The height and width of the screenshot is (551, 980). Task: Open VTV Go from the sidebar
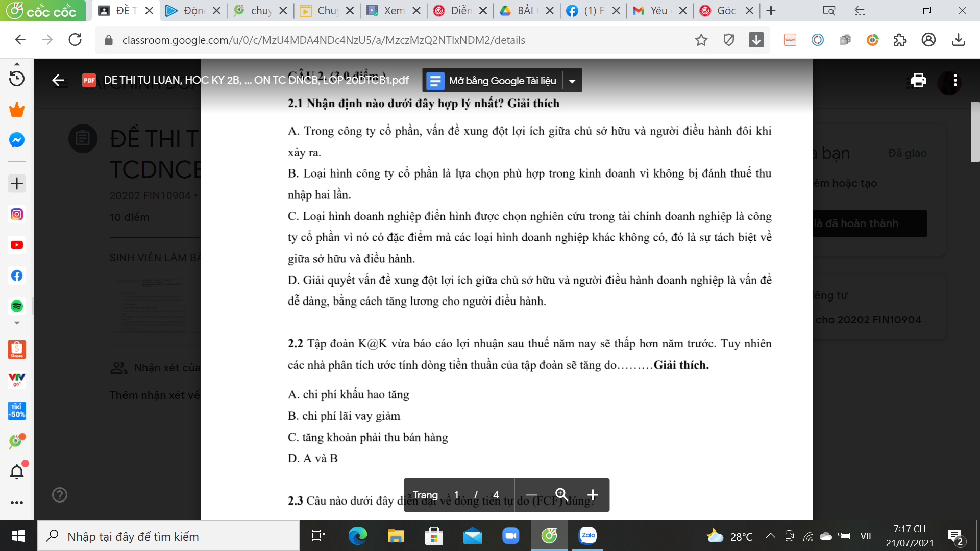17,380
